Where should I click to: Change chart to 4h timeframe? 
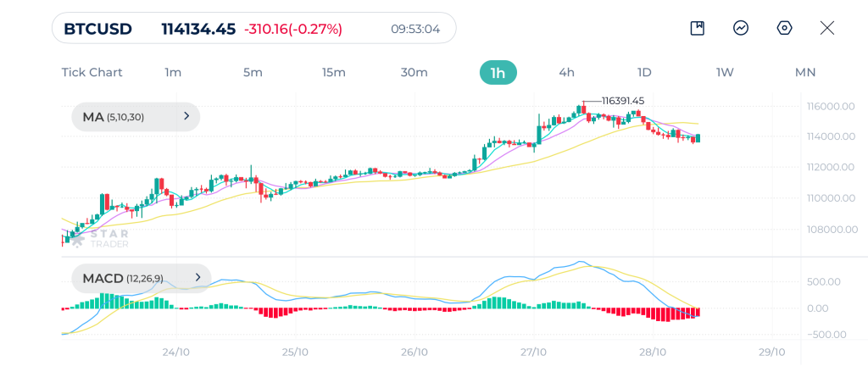[x=566, y=72]
